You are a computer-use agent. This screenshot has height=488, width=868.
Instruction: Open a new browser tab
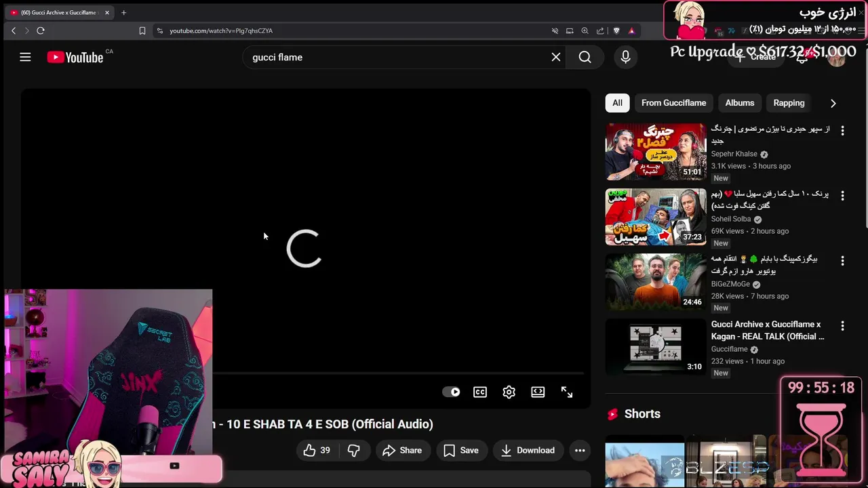(123, 13)
